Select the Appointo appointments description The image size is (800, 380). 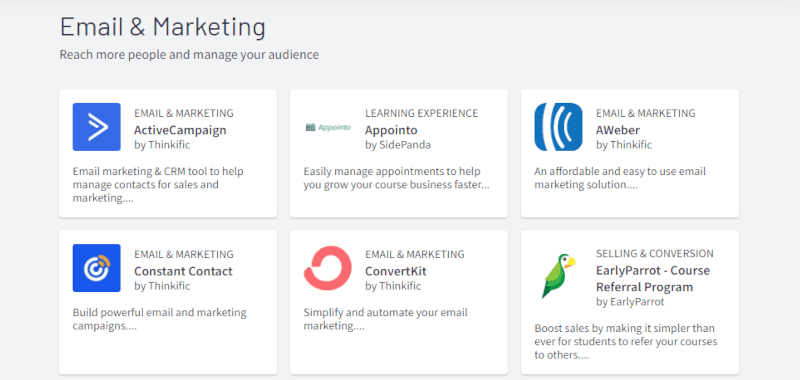coord(396,178)
